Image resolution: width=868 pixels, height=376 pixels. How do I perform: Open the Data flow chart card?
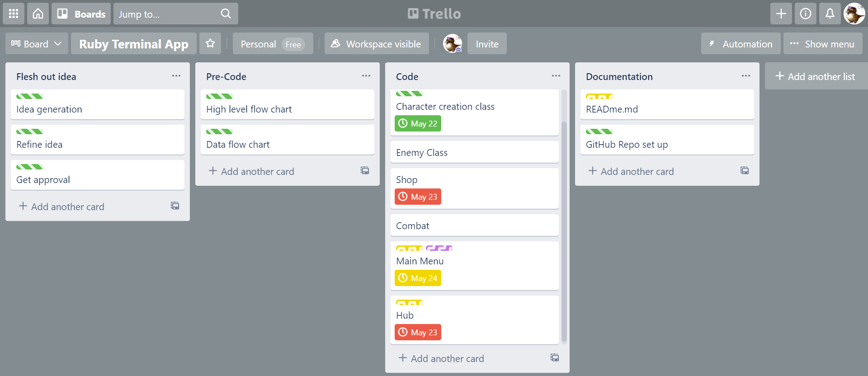point(288,140)
